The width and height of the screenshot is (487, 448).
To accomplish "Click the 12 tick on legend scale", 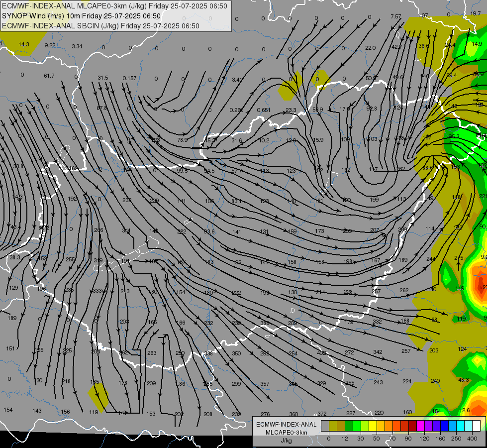I will coord(345,439).
